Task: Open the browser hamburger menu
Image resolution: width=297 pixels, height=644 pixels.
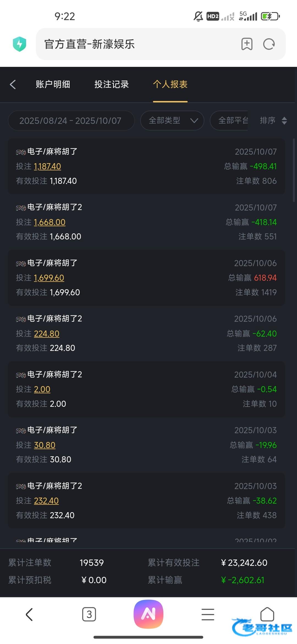Action: tap(208, 614)
